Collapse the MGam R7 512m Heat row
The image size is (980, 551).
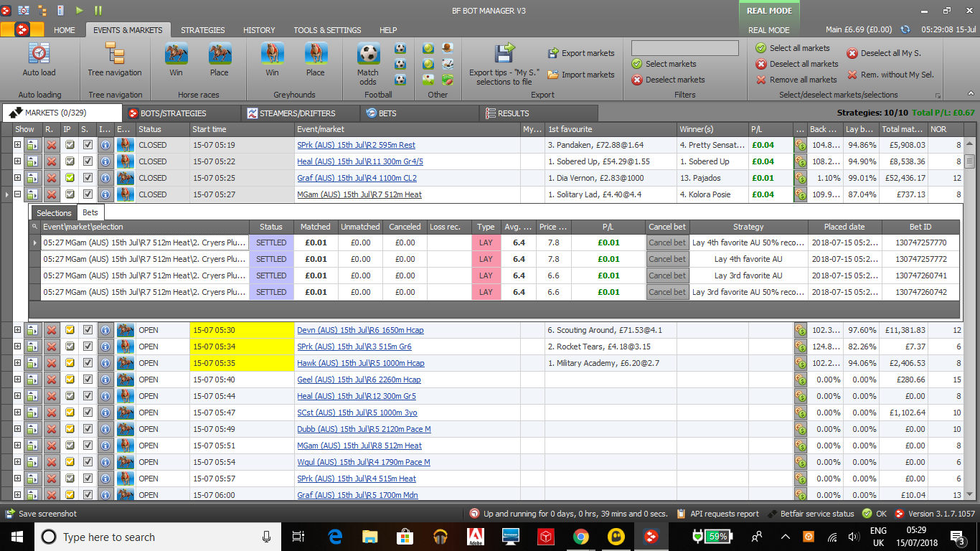coord(18,194)
